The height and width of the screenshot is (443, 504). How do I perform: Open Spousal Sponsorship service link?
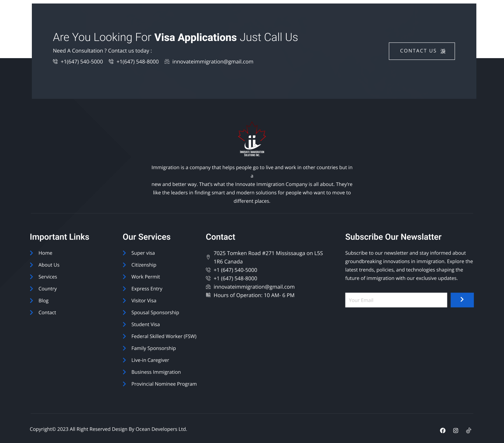pos(155,312)
